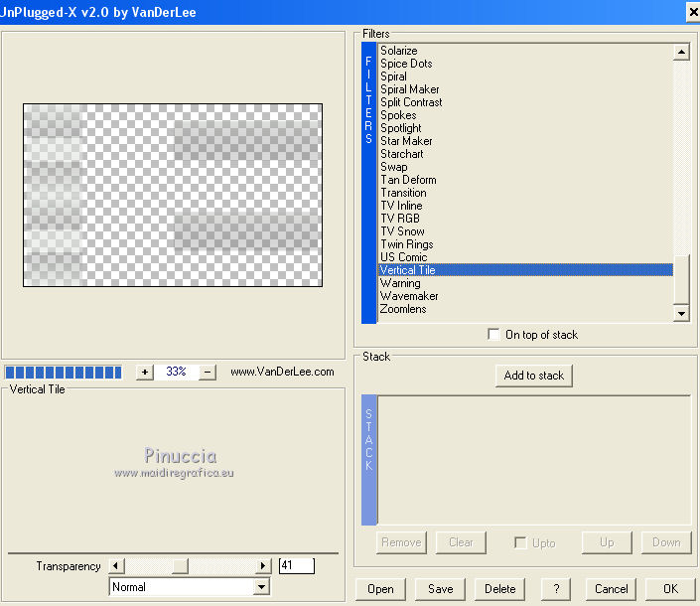Click the Down stack button
The width and height of the screenshot is (700, 606).
pos(666,542)
